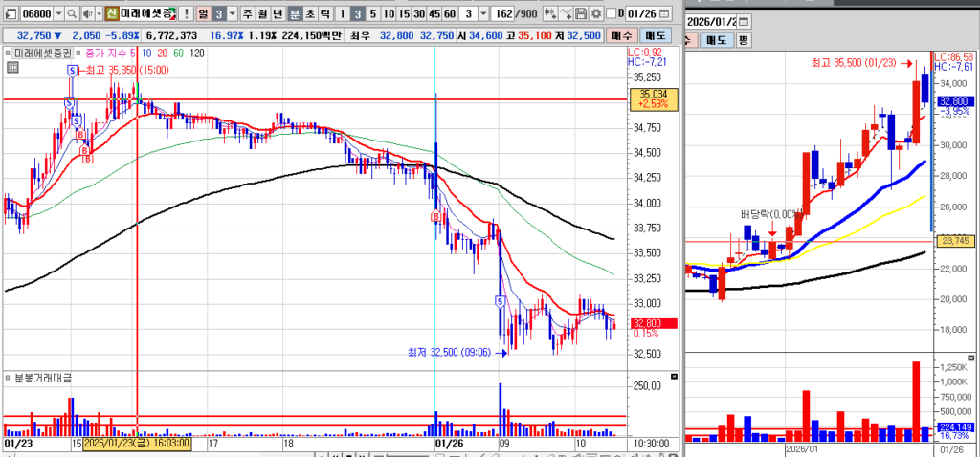
Task: Click the save chart floppy disk icon
Action: (x=582, y=14)
